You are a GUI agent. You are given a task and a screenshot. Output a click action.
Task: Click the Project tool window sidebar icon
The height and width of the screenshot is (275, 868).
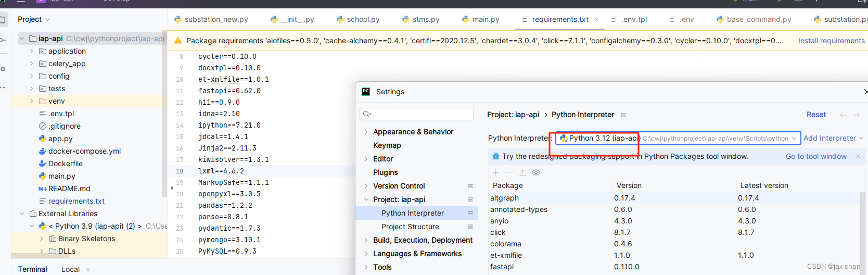(3, 20)
